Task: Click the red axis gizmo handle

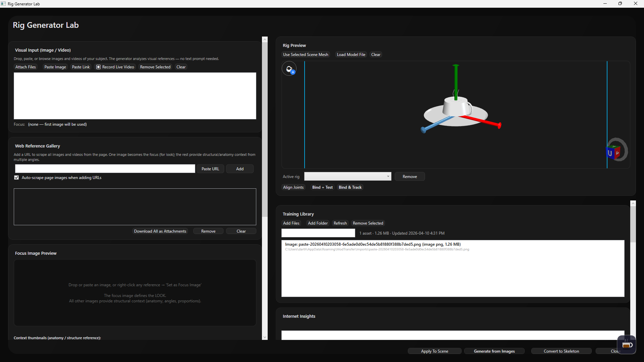Action: click(499, 125)
